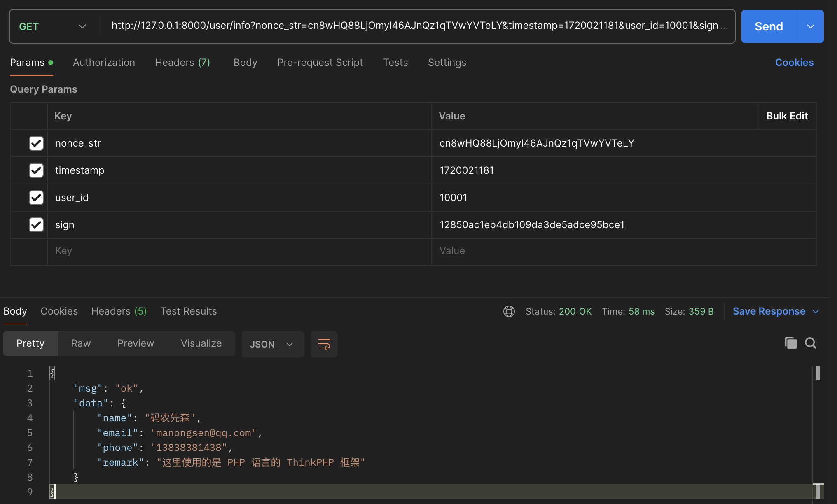This screenshot has width=837, height=504.
Task: Uncheck the timestamp parameter checkbox
Action: tap(36, 170)
